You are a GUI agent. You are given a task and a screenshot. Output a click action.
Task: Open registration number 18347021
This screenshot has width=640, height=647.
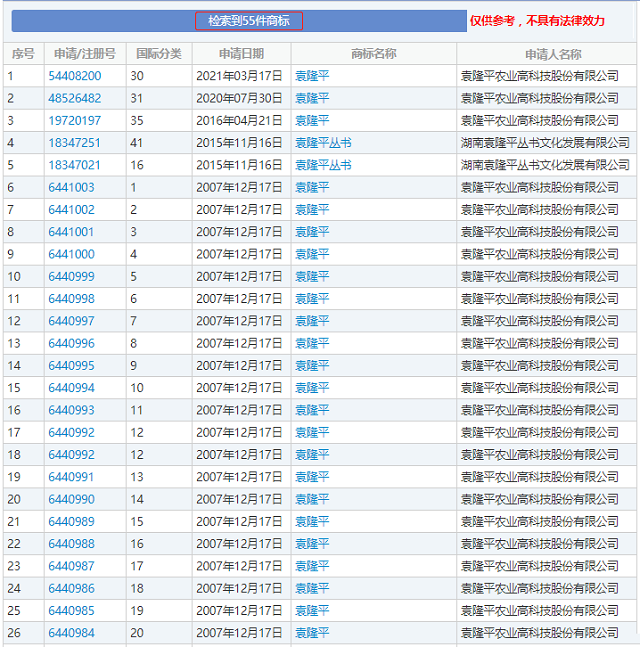coord(74,165)
